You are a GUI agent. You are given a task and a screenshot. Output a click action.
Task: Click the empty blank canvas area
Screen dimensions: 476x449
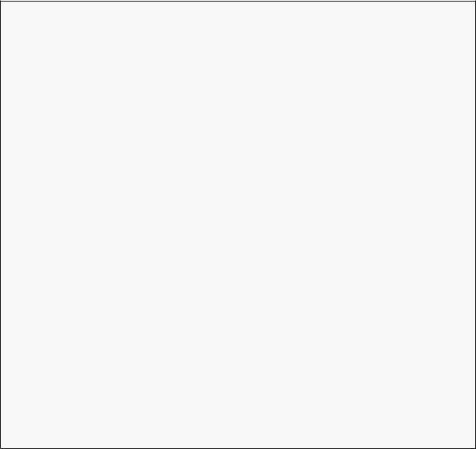tap(238, 224)
